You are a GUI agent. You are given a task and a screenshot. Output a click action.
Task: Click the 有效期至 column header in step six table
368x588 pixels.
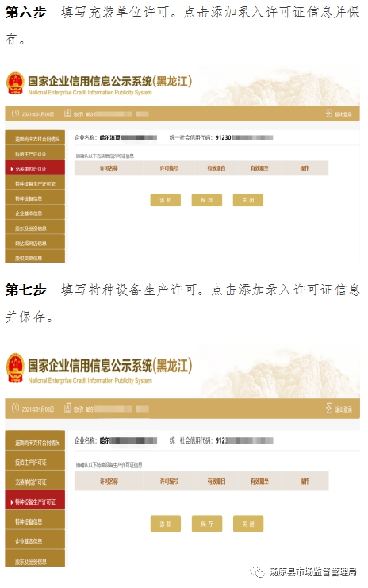click(x=259, y=168)
